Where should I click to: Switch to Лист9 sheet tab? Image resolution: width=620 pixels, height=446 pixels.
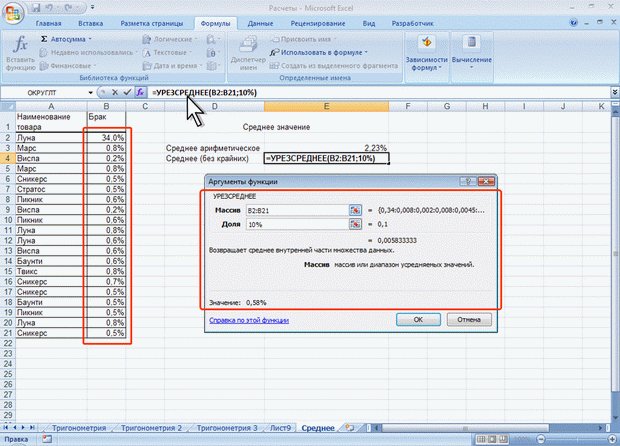click(x=280, y=428)
